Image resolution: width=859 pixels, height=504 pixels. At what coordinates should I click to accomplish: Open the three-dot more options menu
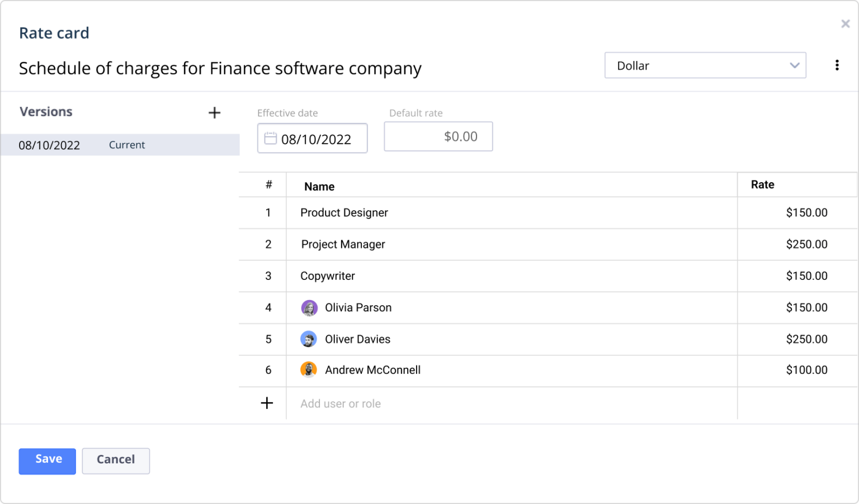tap(837, 65)
